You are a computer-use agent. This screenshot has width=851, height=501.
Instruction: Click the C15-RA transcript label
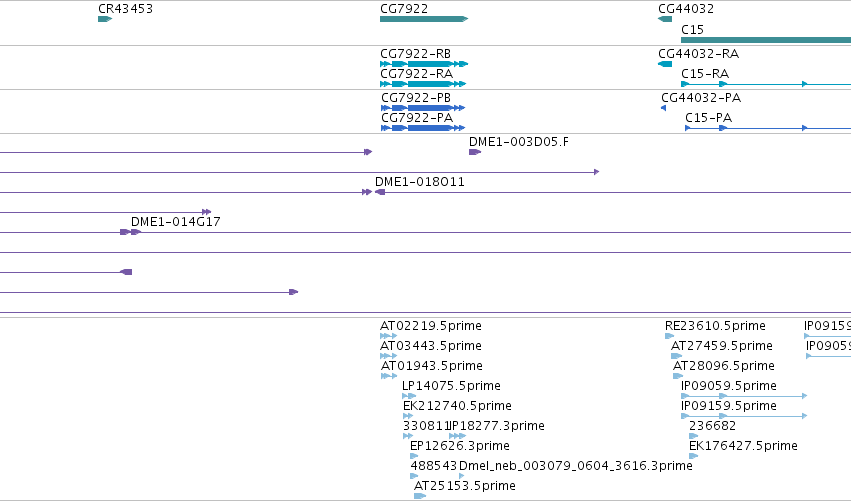[x=705, y=74]
